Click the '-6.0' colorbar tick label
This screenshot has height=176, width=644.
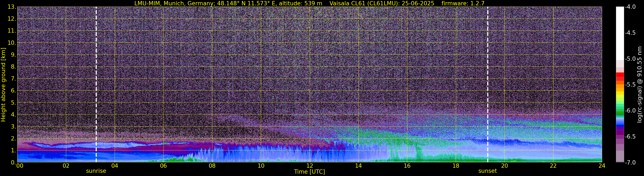coord(630,111)
